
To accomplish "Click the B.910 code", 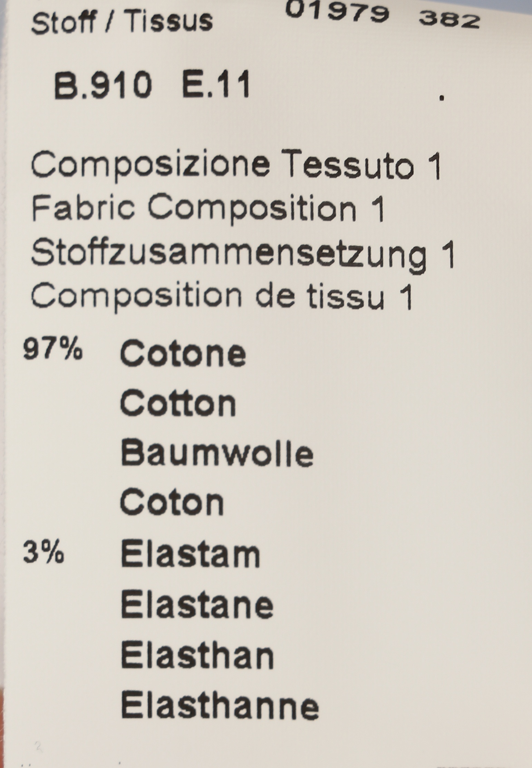I will 103,85.
